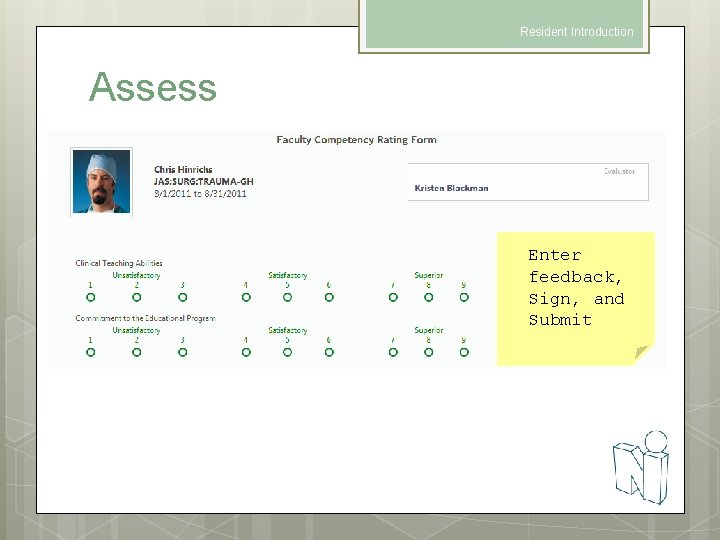Click the yellow sticky note

[576, 299]
